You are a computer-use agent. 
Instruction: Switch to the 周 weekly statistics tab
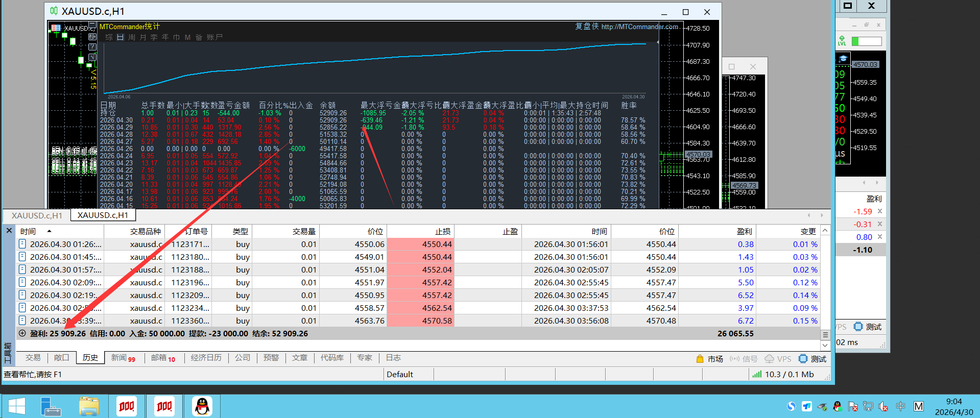click(x=132, y=37)
